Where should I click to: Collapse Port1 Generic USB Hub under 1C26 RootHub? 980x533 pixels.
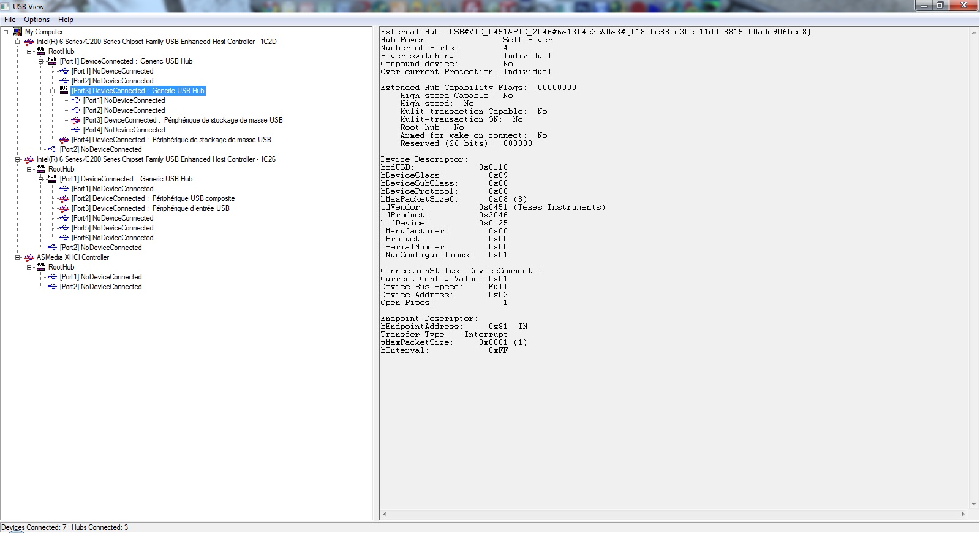[x=41, y=179]
